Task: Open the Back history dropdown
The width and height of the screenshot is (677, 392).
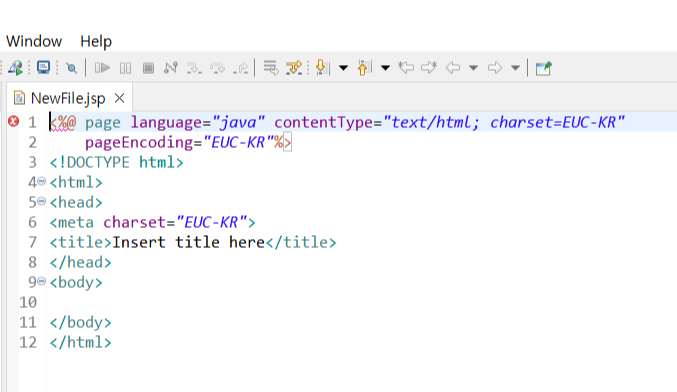Action: tap(474, 68)
